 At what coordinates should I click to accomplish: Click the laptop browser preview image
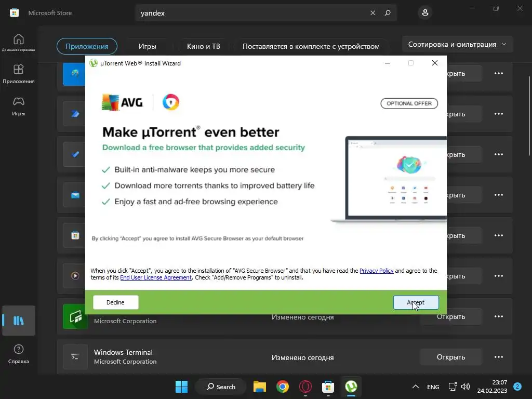[x=389, y=179]
